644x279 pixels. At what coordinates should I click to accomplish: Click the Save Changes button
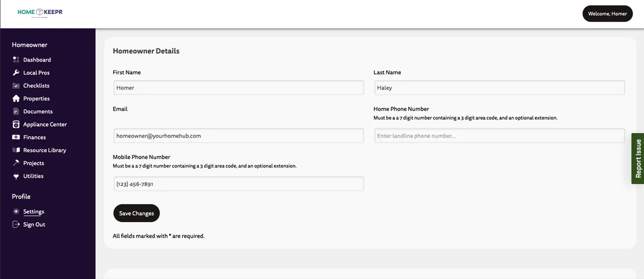point(136,213)
